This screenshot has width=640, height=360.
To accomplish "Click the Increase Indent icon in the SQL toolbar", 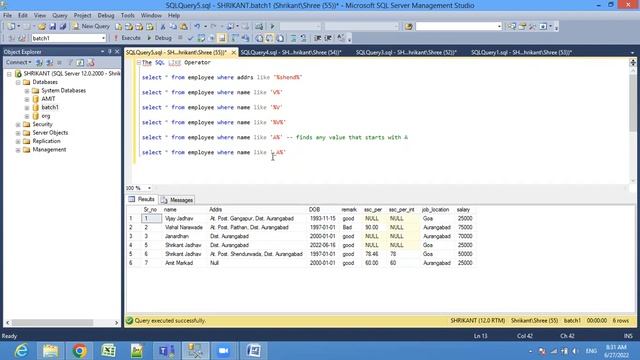I will click(328, 38).
